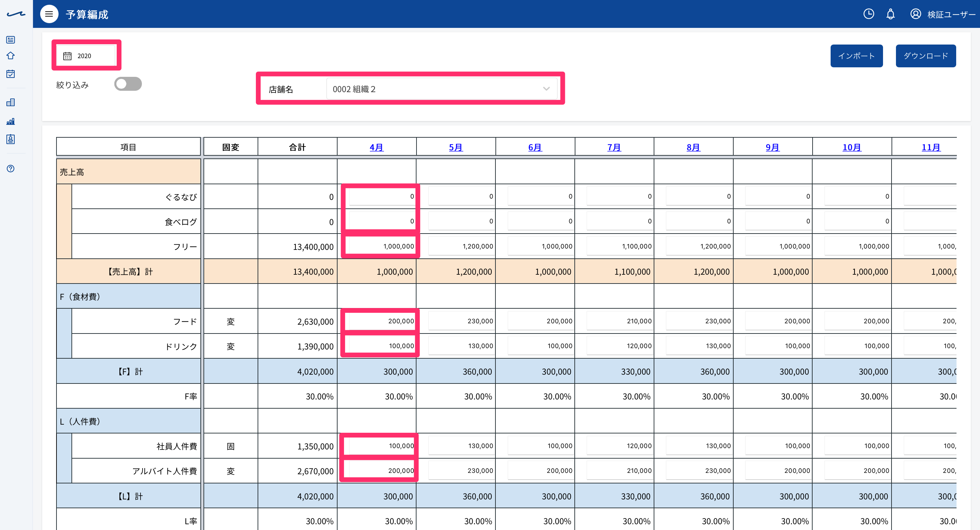This screenshot has width=980, height=530.
Task: Open the building sidebar icon
Action: tap(11, 102)
